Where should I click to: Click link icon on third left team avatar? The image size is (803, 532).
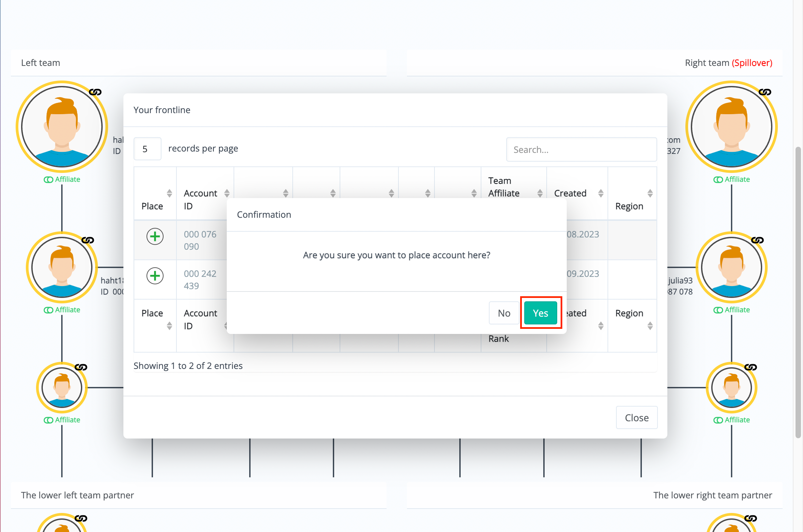point(81,367)
